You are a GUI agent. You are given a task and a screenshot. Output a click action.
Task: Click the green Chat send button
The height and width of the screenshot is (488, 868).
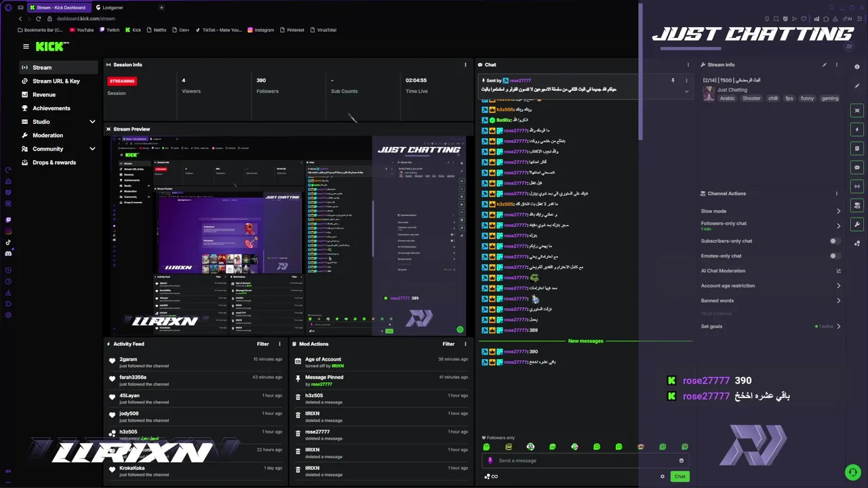(x=679, y=476)
